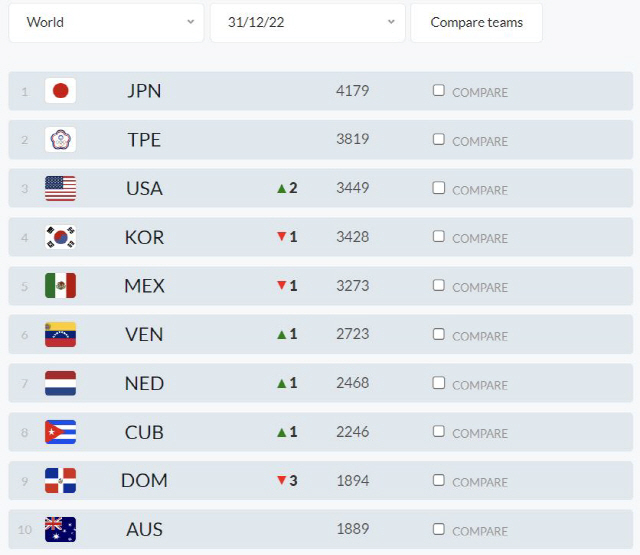Select the AUS compare checkbox
The width and height of the screenshot is (640, 555).
point(439,529)
